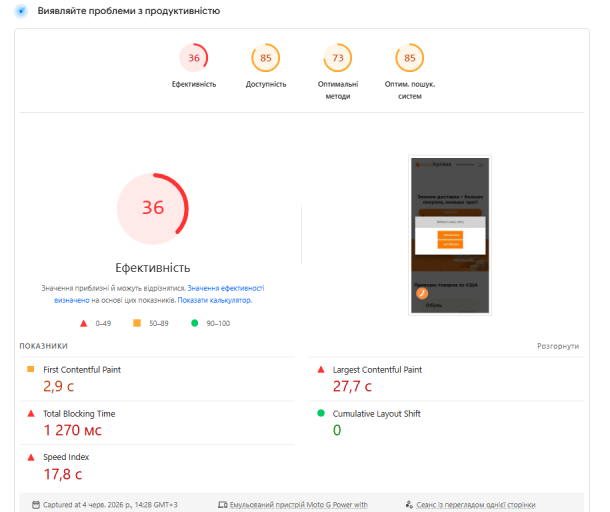Open Емульований пристрій Moto G Power link
The image size is (610, 512).
pyautogui.click(x=298, y=505)
